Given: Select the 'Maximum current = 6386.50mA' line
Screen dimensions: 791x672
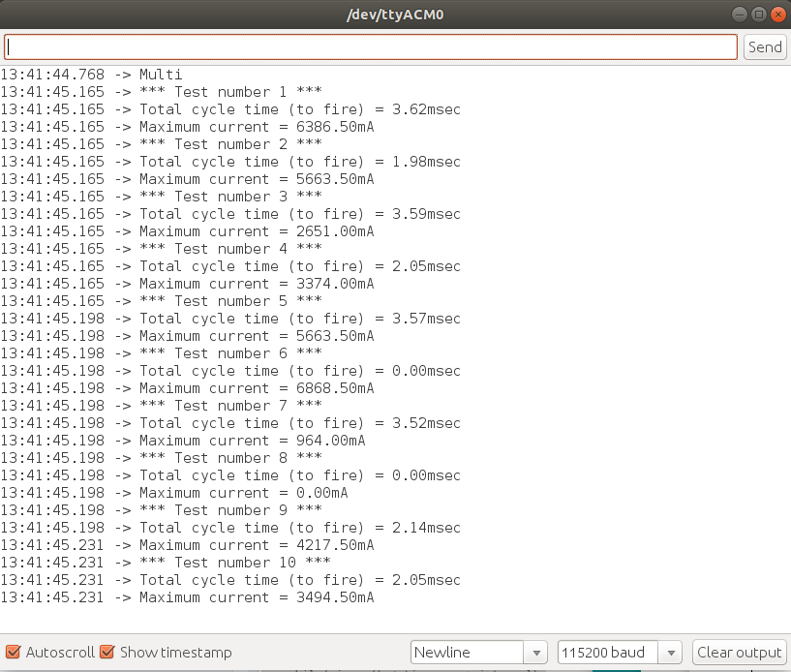Looking at the screenshot, I should (257, 127).
